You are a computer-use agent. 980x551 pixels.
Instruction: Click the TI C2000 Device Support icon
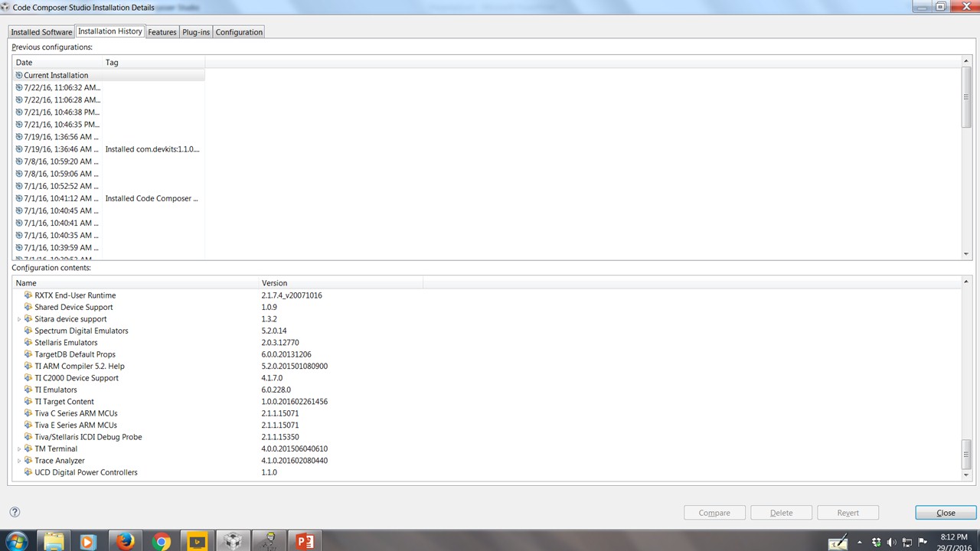[x=28, y=378]
